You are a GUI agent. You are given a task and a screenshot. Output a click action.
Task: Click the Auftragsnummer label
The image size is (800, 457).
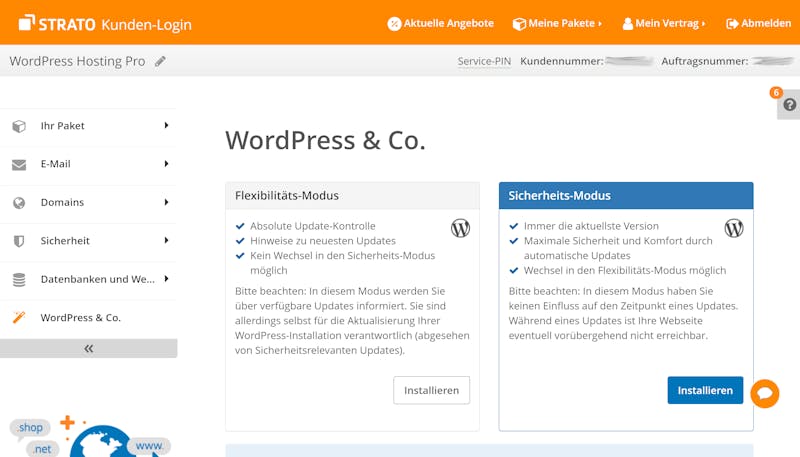pos(705,61)
